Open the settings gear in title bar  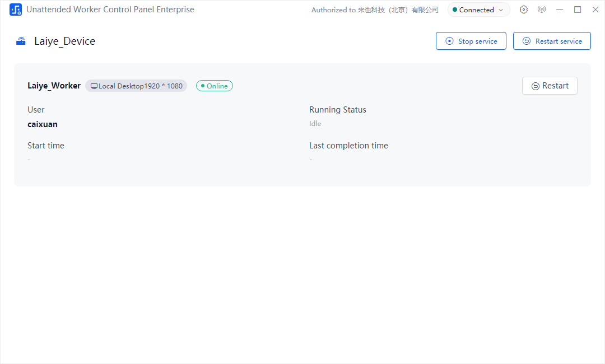click(524, 10)
